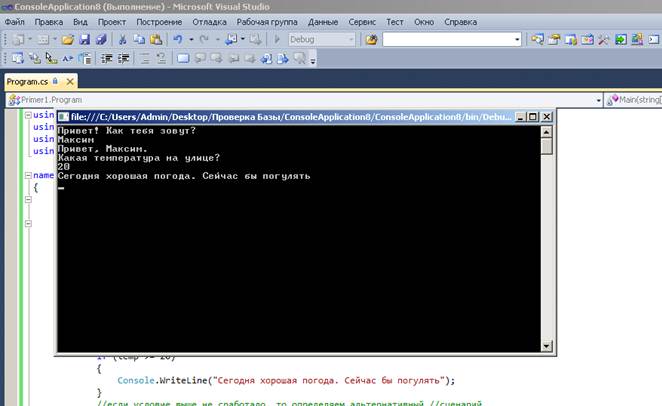Open the text editor Toolbar Options arrow
Image resolution: width=662 pixels, height=406 pixels.
pos(313,59)
